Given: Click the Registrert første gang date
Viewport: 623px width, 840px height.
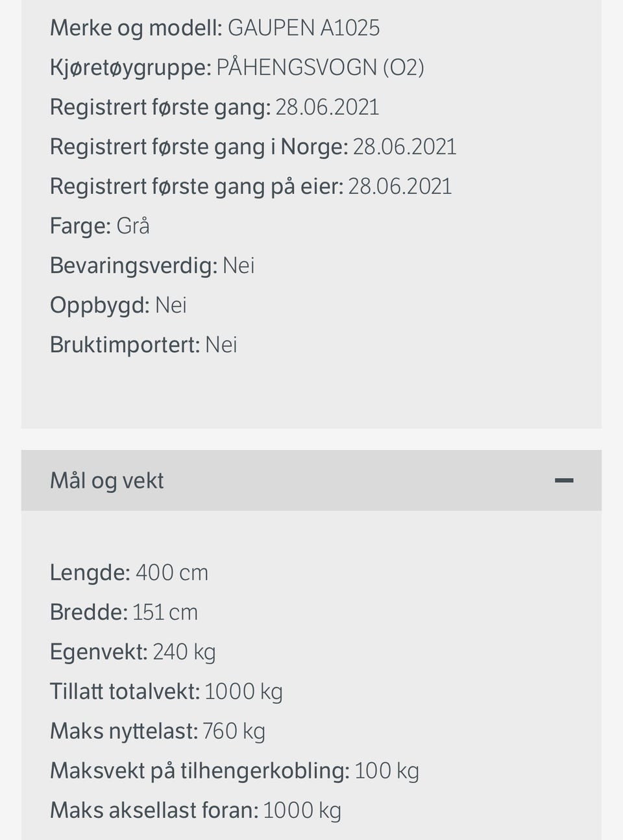Looking at the screenshot, I should pos(327,107).
